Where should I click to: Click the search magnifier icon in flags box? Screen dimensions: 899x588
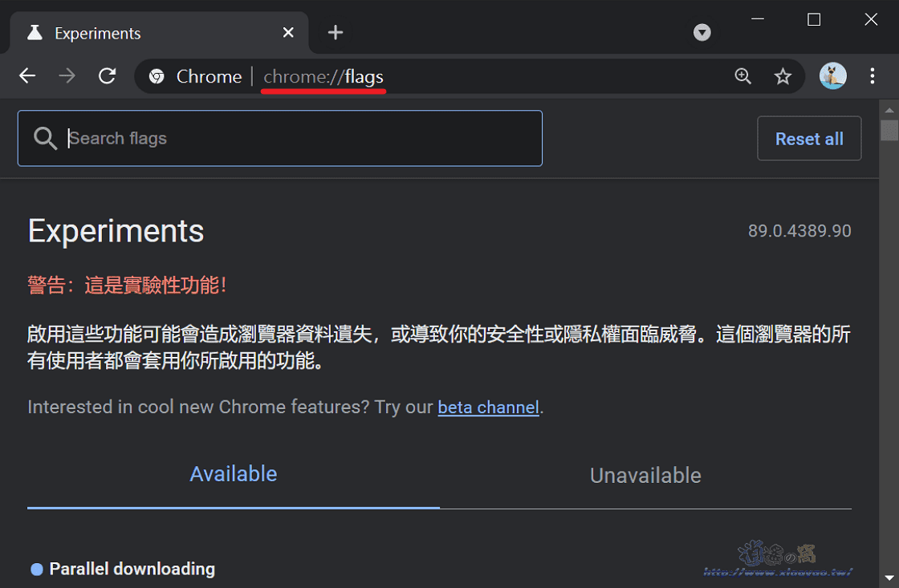coord(45,138)
